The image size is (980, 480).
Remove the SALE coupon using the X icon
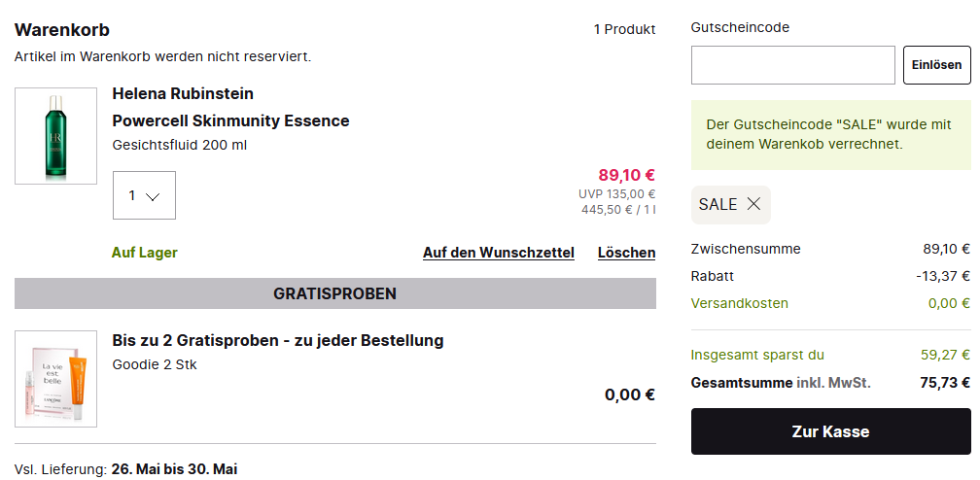(x=753, y=204)
